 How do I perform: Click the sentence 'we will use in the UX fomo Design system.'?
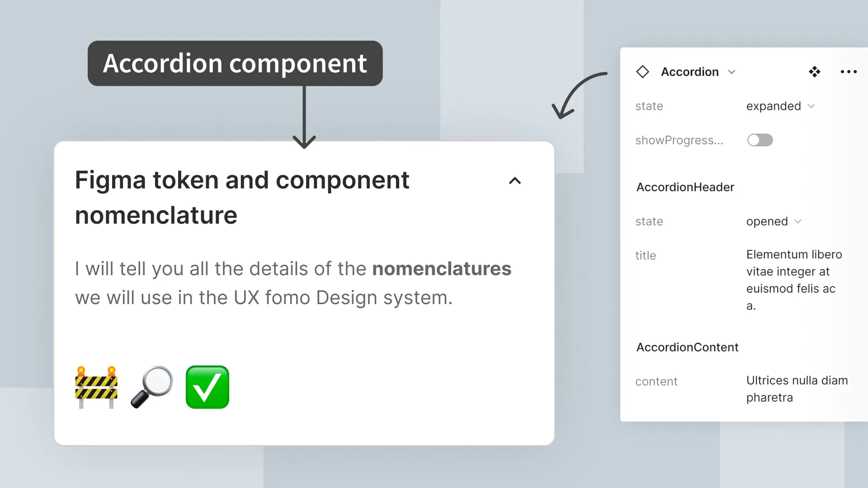point(264,298)
